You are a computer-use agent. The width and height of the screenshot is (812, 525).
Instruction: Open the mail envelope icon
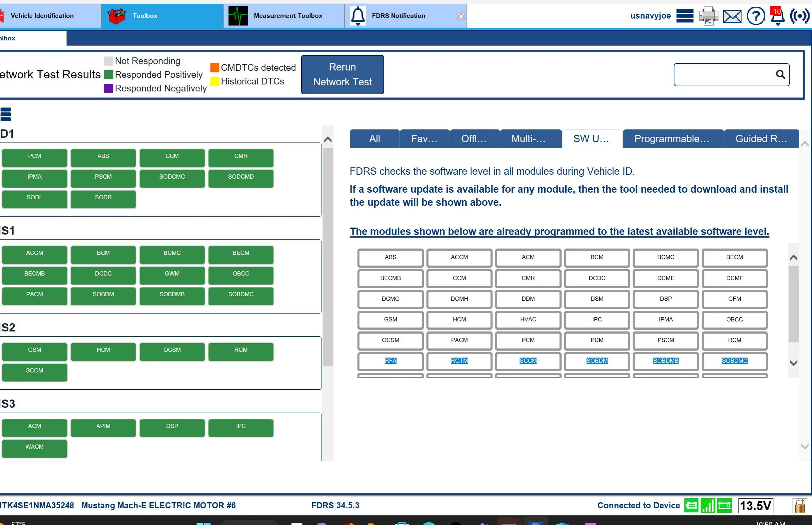click(x=732, y=16)
